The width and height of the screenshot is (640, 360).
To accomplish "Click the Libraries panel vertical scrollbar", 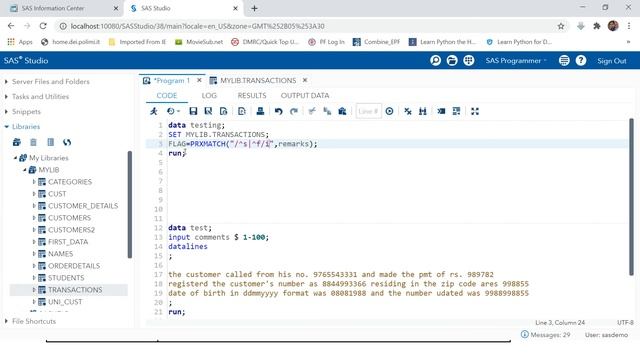I will (130, 204).
